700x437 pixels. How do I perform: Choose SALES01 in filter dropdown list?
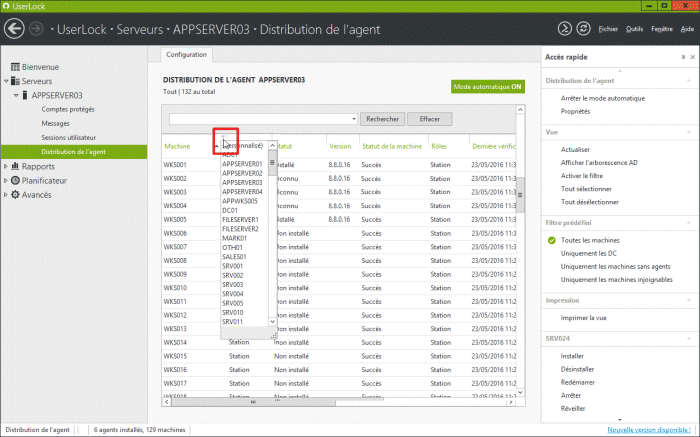point(234,257)
